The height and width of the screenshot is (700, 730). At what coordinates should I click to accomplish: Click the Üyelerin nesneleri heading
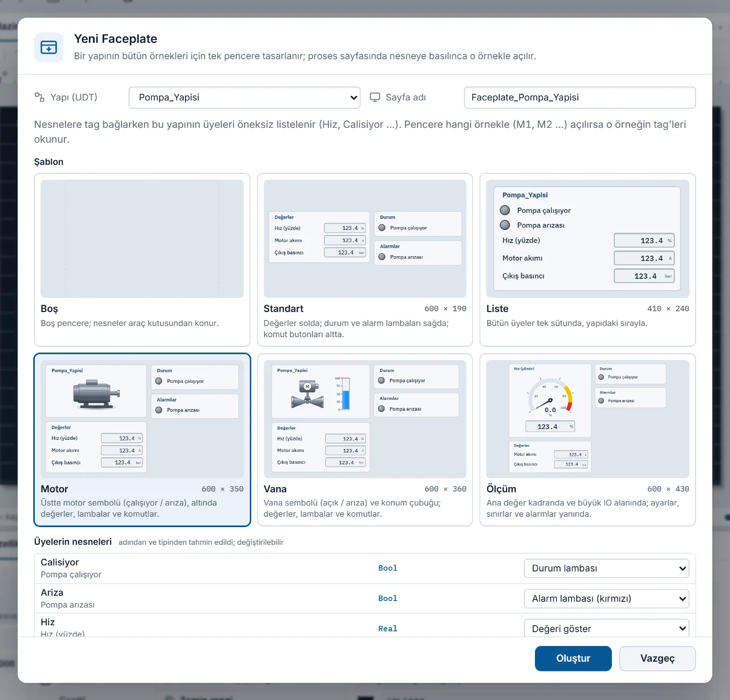point(73,542)
